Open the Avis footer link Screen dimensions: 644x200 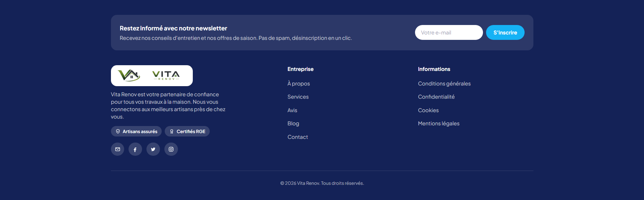point(292,110)
